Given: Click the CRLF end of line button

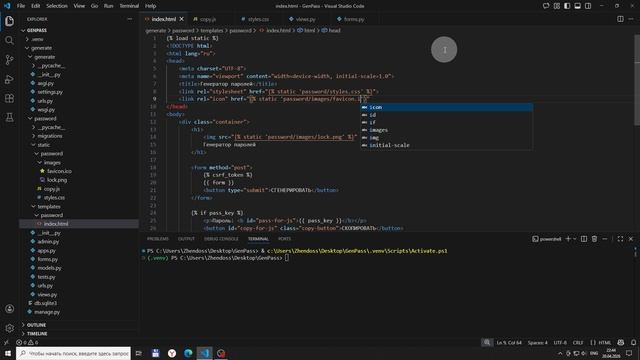Looking at the screenshot, I should click(x=578, y=342).
